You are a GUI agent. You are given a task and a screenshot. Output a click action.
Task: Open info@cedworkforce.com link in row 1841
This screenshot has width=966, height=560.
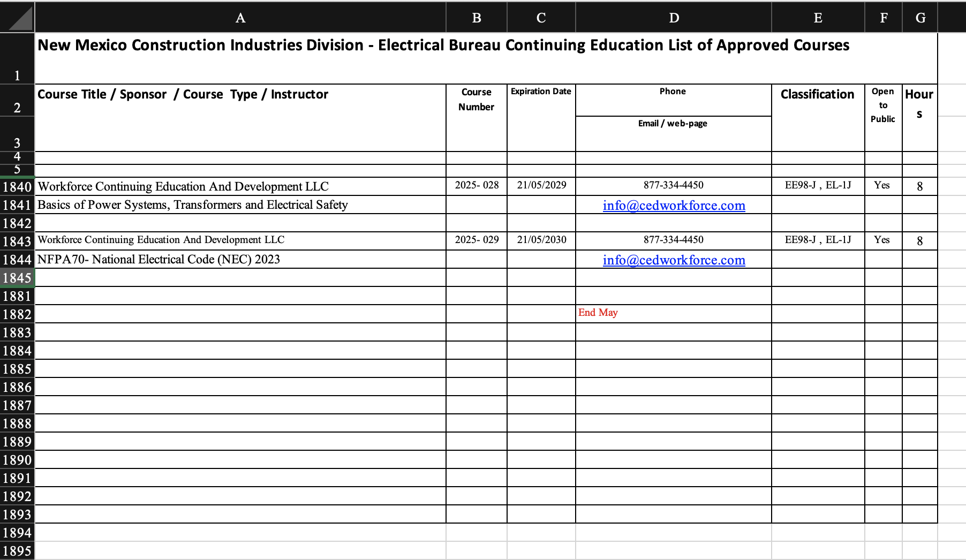coord(674,206)
